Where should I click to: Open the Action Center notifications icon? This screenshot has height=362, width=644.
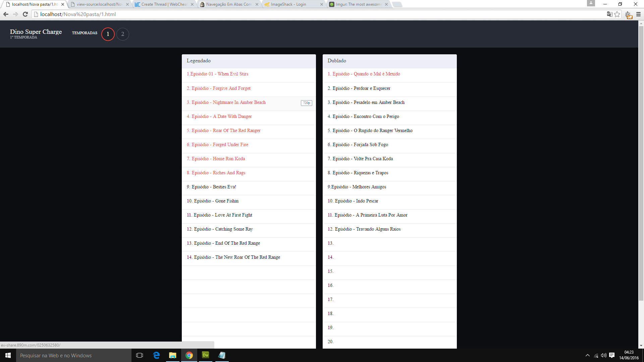pyautogui.click(x=612, y=355)
